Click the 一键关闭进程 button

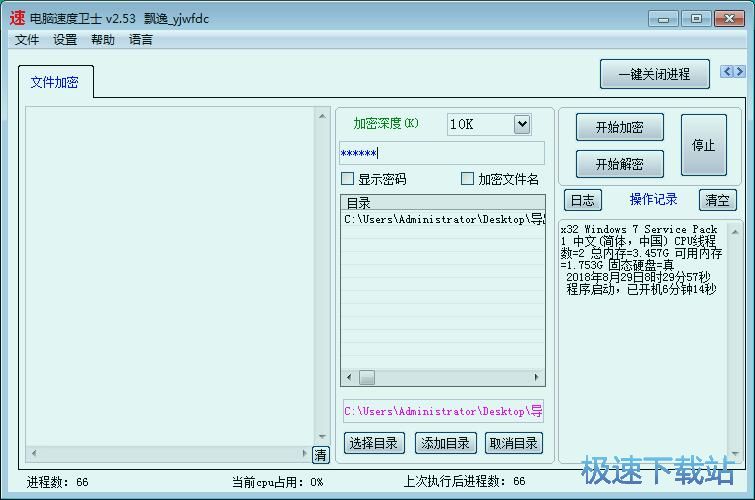(x=654, y=74)
